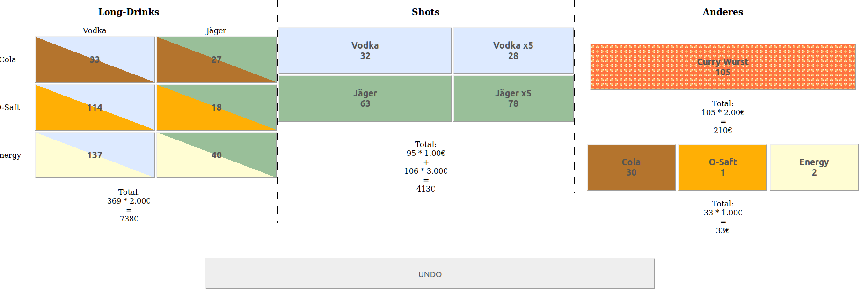Click the pale yellow Energy button

coord(814,167)
